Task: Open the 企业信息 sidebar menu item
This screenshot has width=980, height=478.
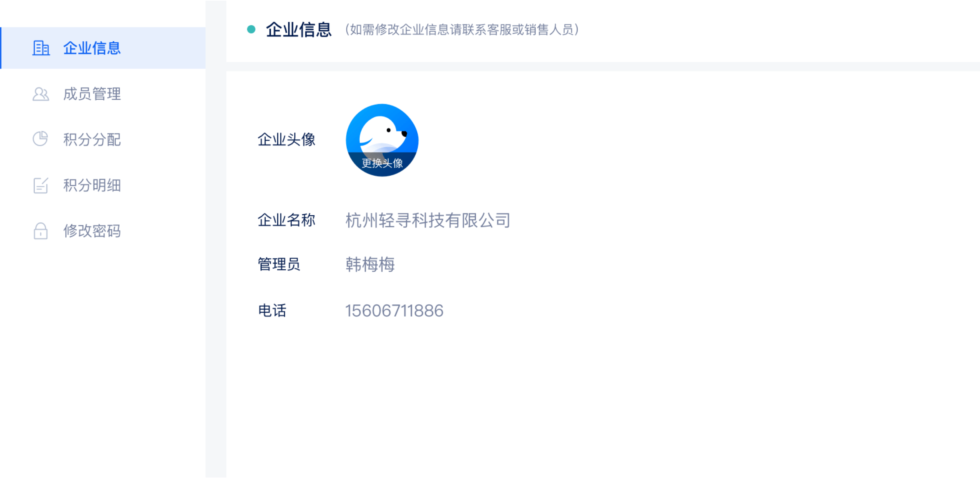Action: (103, 48)
